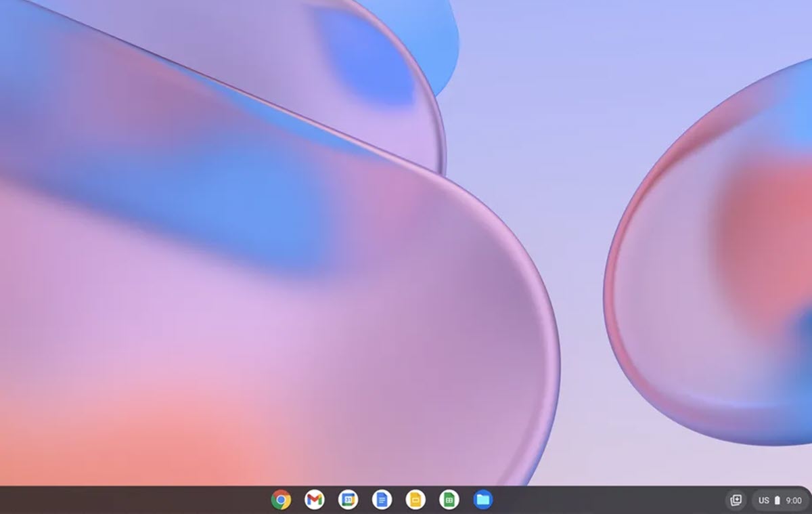Viewport: 812px width, 514px height.
Task: Open Google Calendar app
Action: tap(348, 500)
